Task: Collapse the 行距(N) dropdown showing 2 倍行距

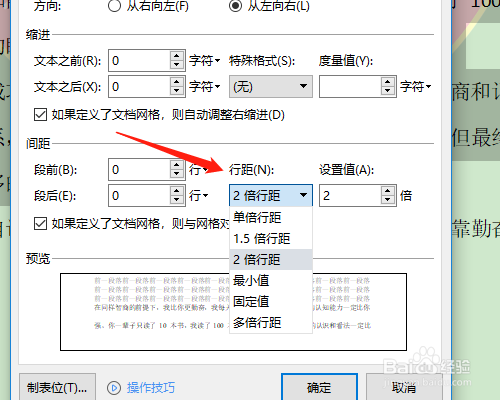Action: 271,195
